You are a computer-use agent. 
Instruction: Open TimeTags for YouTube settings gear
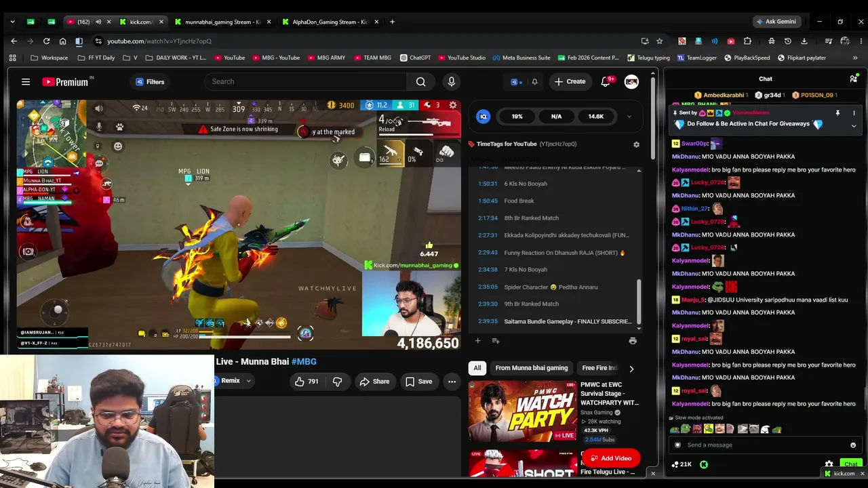click(x=636, y=144)
